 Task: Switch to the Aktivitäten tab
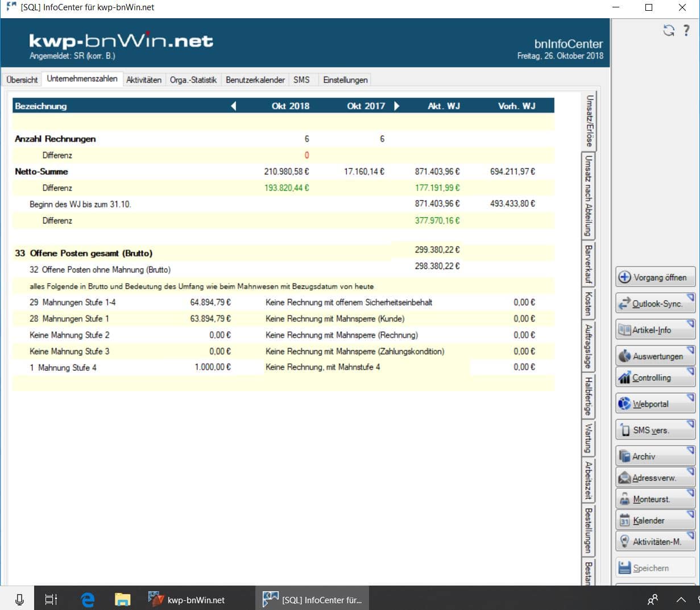pyautogui.click(x=144, y=80)
